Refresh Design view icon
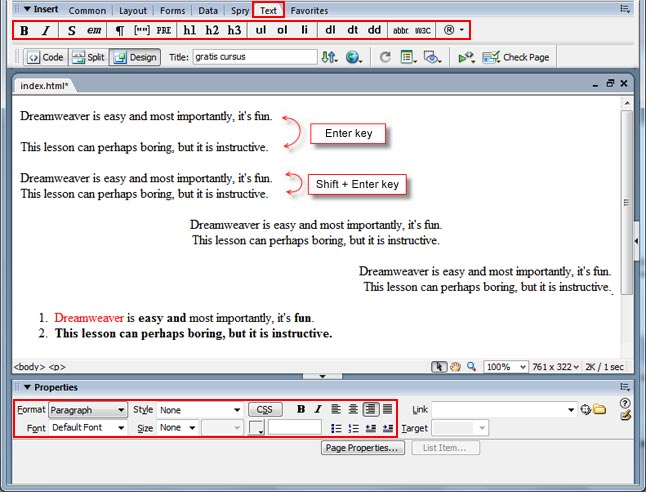Viewport: 646px width, 492px height. [x=385, y=57]
